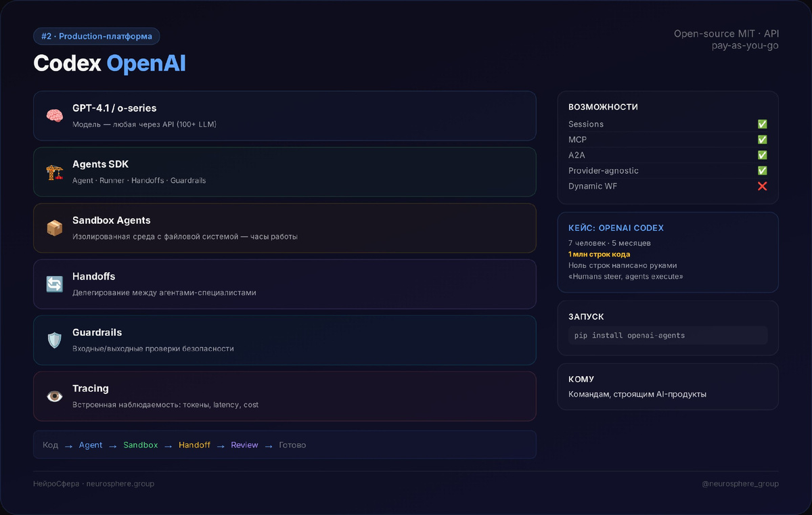Click the Codex OpenAI main title

(x=110, y=64)
